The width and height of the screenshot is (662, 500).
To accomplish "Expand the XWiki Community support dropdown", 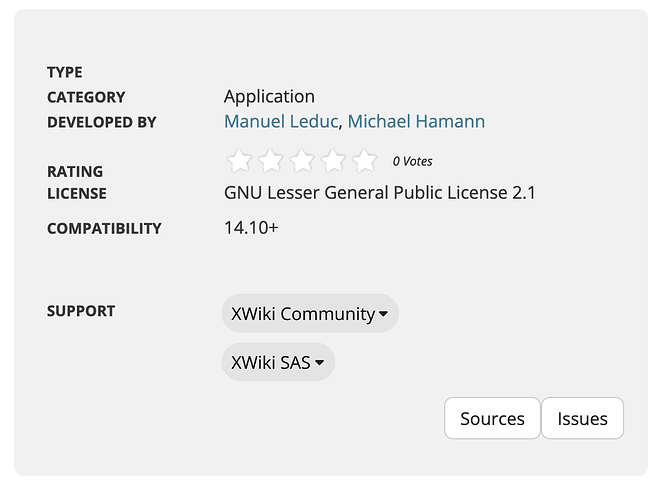I will 309,313.
